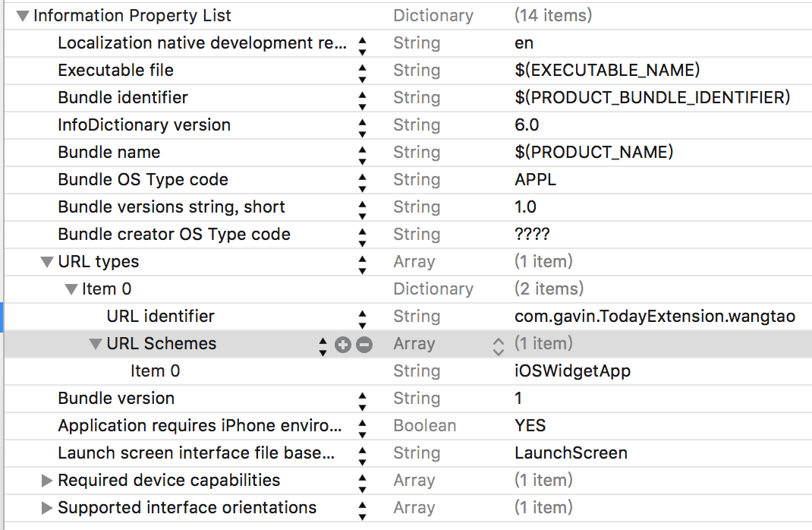Click key stepper for Bundle identifier
The width and height of the screenshot is (812, 530).
point(362,98)
